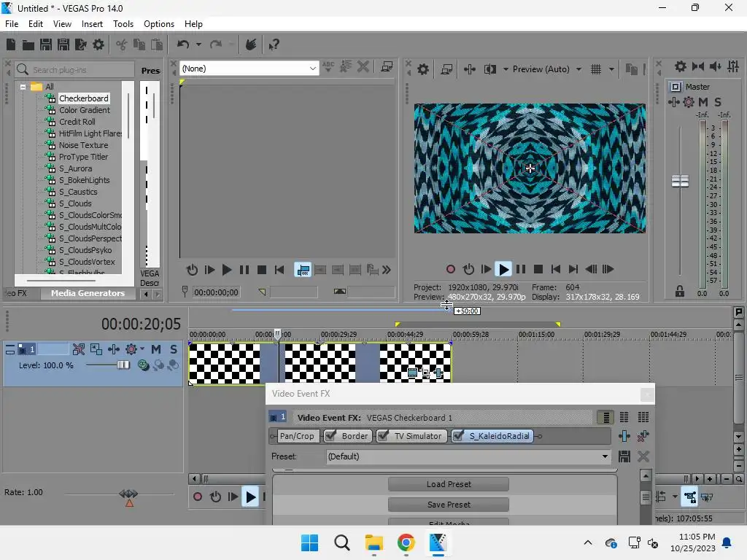
Task: Open overlays dropdown arrow beside grid icon
Action: [x=612, y=69]
